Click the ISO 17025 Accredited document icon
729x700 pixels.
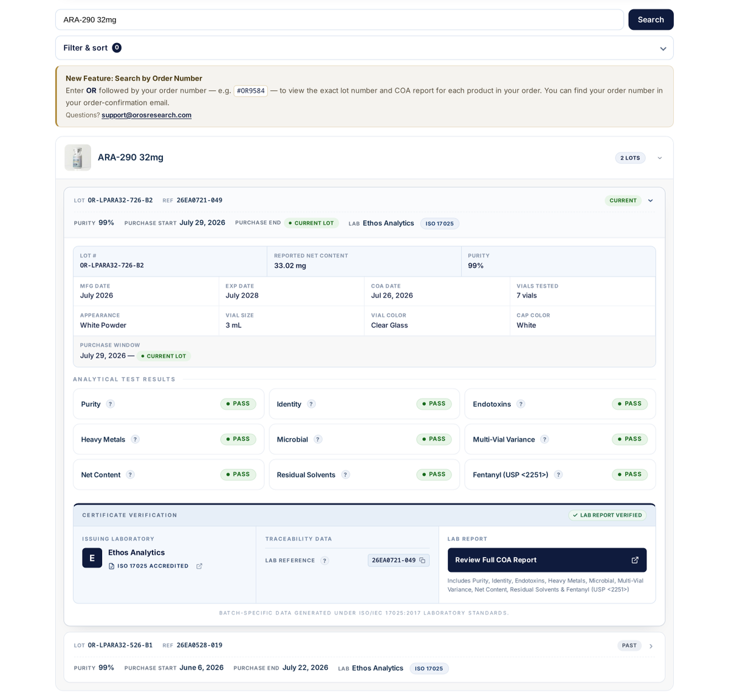pos(111,566)
